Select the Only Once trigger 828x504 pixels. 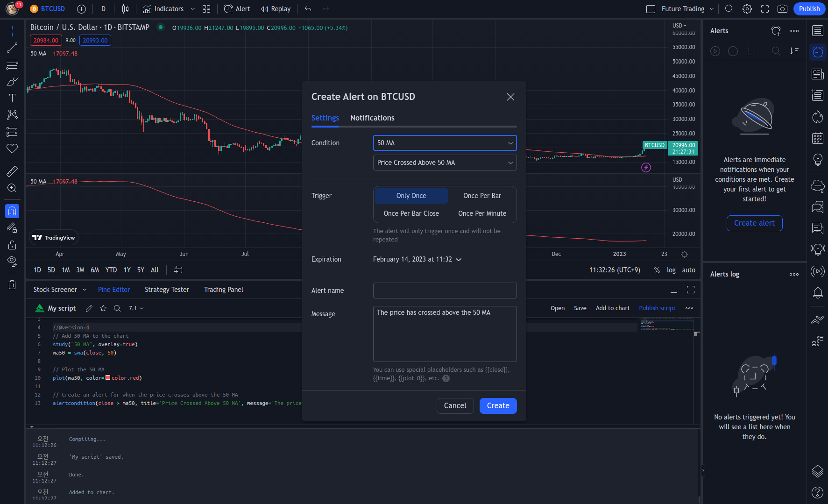click(x=411, y=196)
